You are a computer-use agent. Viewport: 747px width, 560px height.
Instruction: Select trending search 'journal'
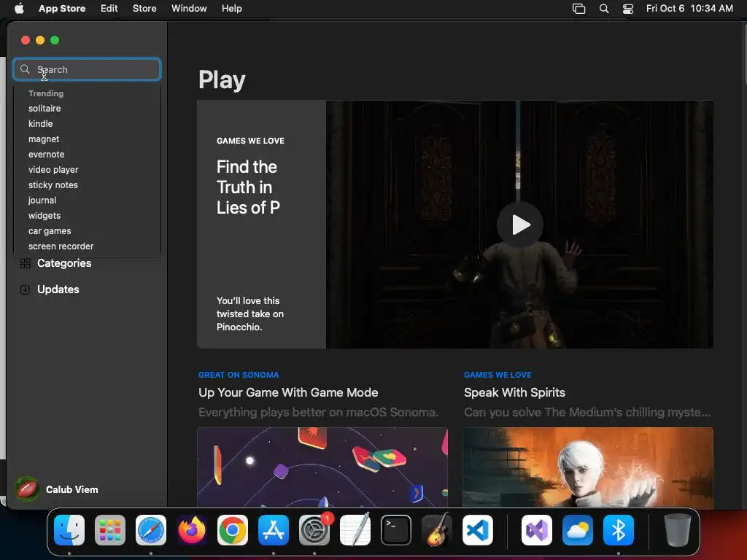pos(42,201)
